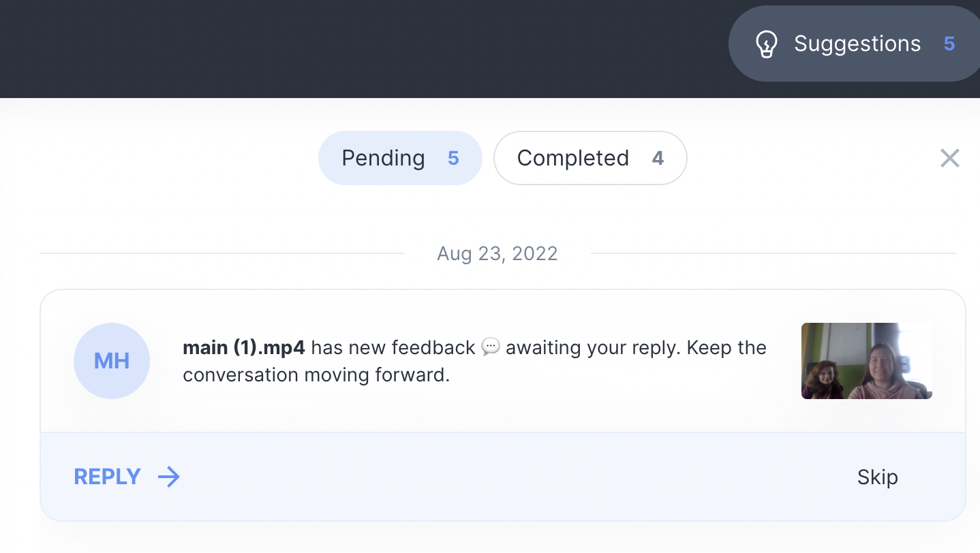Click the lightbulb icon in Suggestions button
The width and height of the screenshot is (980, 553).
coord(767,44)
